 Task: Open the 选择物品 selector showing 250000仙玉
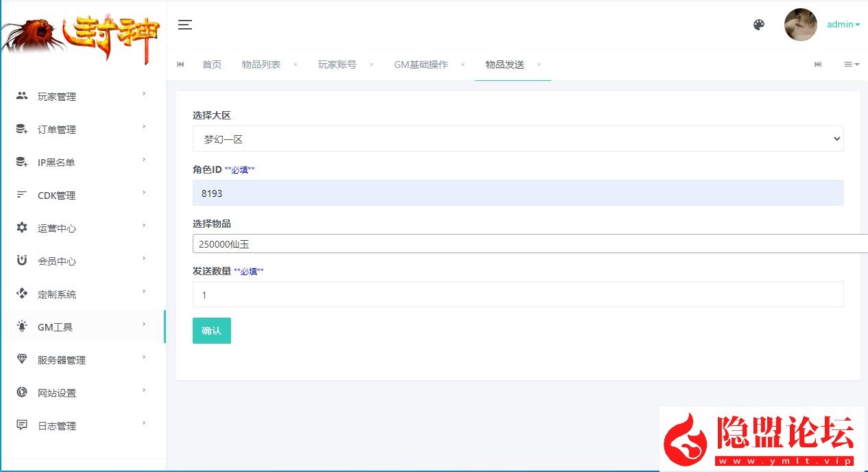click(528, 244)
